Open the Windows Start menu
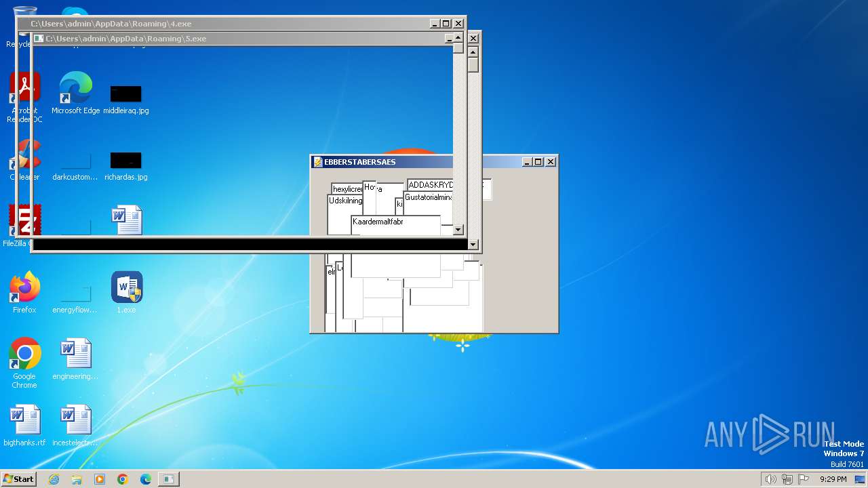 tap(18, 479)
